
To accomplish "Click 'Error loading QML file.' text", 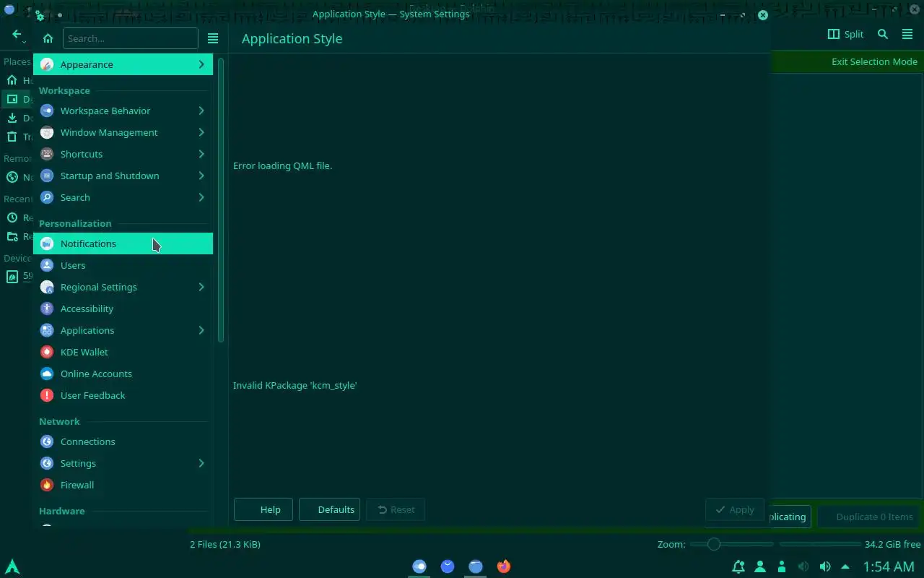I will (x=282, y=165).
